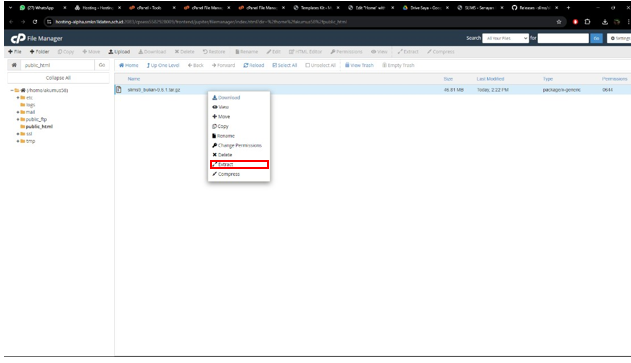
Task: Open View Trash
Action: [x=359, y=65]
